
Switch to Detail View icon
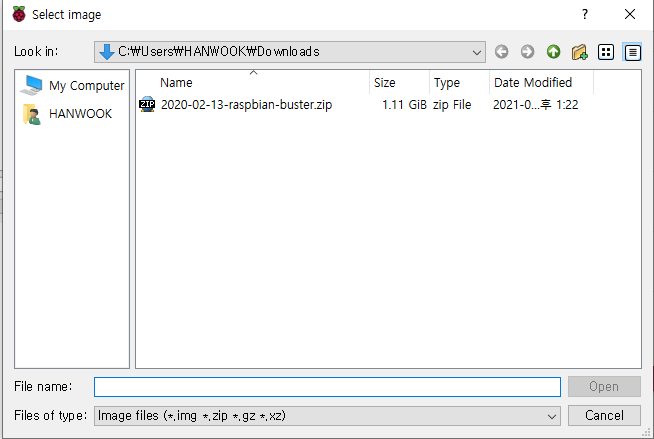tap(632, 52)
